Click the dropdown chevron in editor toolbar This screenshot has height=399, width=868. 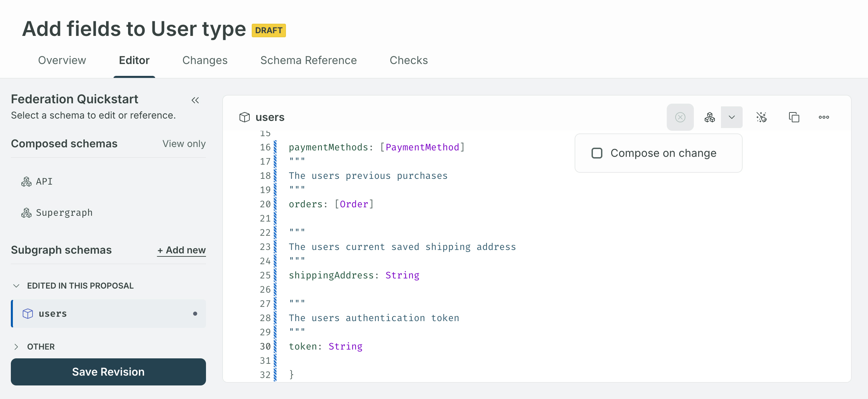click(x=731, y=117)
